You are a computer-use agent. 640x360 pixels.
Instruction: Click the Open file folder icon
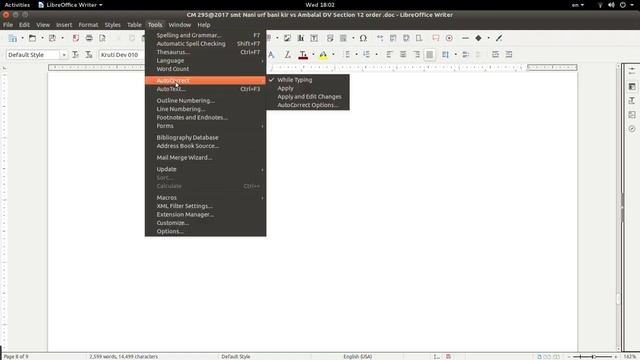click(32, 38)
